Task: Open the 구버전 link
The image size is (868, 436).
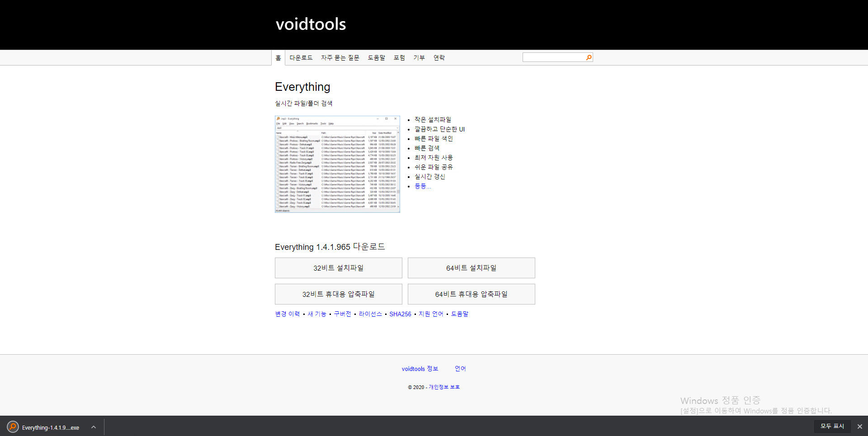Action: tap(342, 314)
